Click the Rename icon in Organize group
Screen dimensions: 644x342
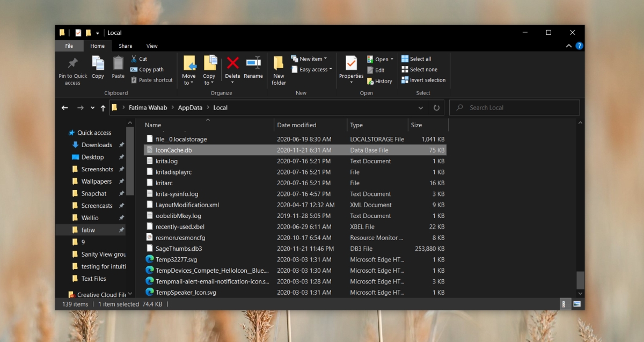tap(253, 63)
